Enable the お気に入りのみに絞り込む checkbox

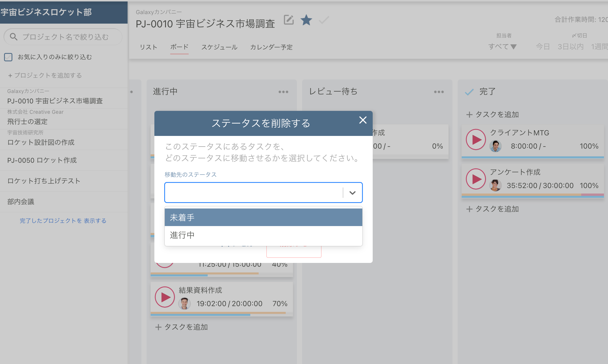point(8,57)
